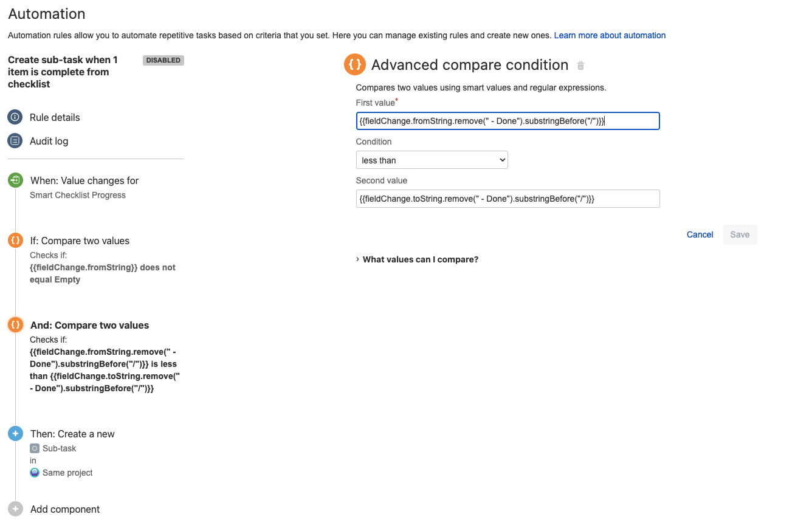
Task: Save the Advanced compare condition
Action: [x=740, y=234]
